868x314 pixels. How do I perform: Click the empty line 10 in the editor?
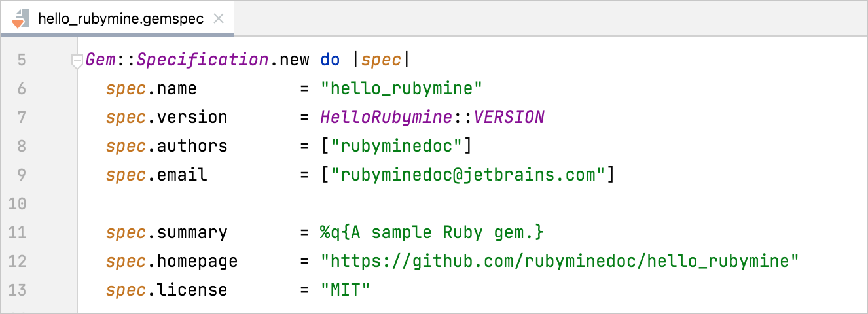[393, 204]
